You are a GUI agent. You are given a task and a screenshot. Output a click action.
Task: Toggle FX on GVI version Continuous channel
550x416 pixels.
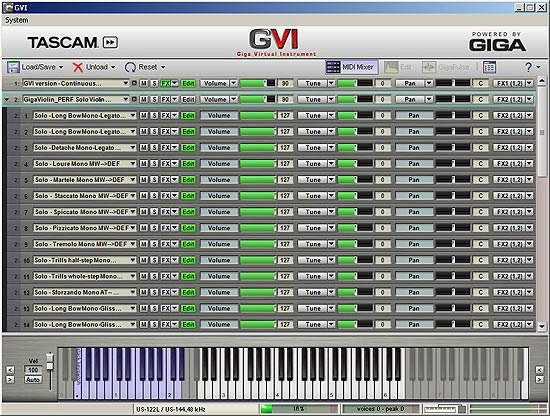coord(165,83)
